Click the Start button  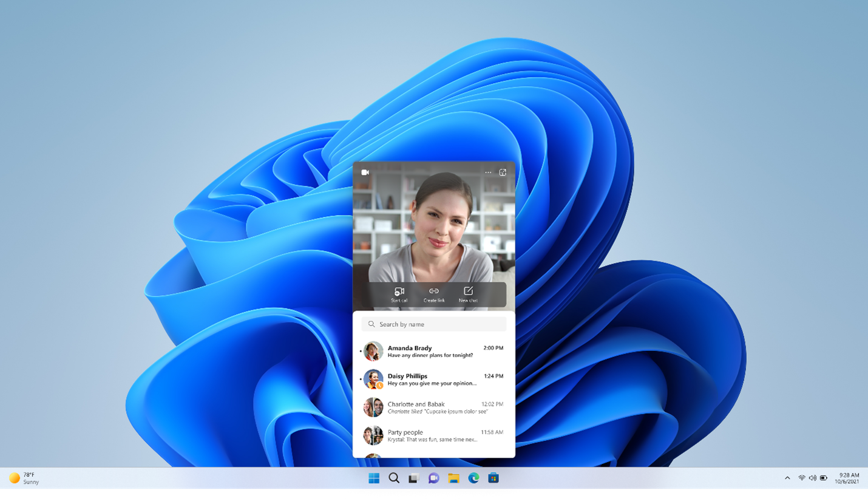point(373,478)
